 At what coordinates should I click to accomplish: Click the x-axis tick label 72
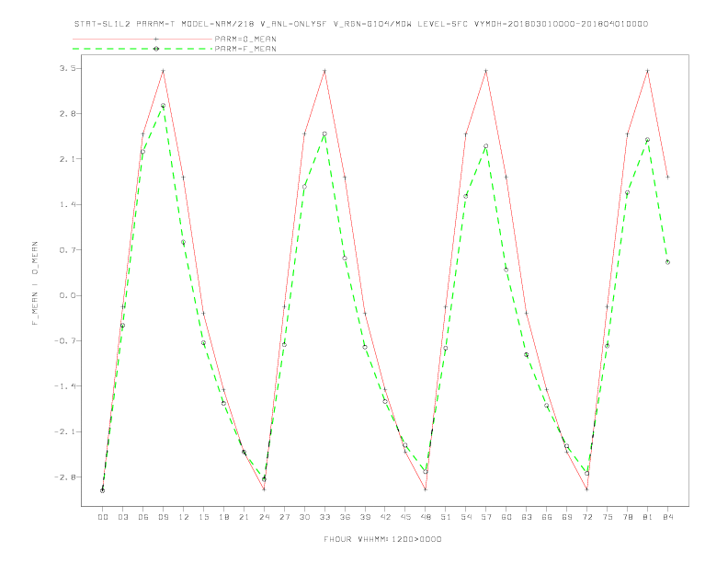coord(587,517)
